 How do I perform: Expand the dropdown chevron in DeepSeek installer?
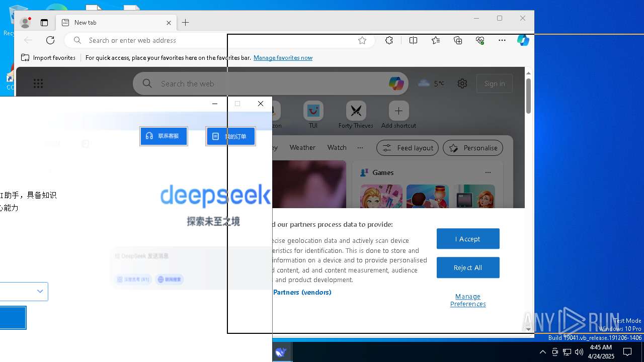pyautogui.click(x=40, y=291)
